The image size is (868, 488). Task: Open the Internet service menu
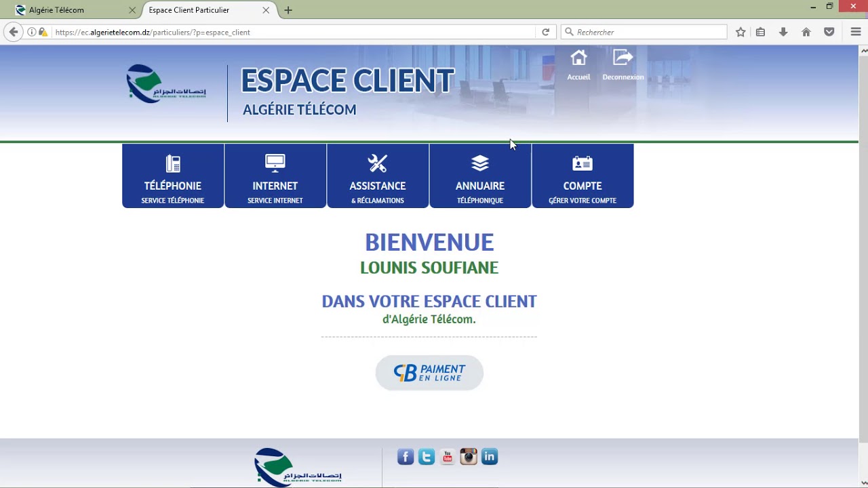click(x=275, y=176)
